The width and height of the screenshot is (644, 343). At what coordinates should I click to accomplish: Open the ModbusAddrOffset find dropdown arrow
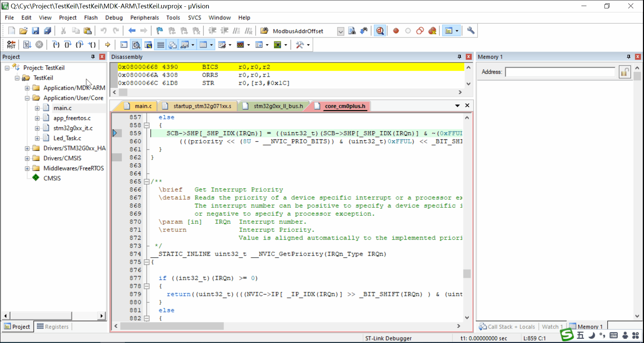coord(340,31)
